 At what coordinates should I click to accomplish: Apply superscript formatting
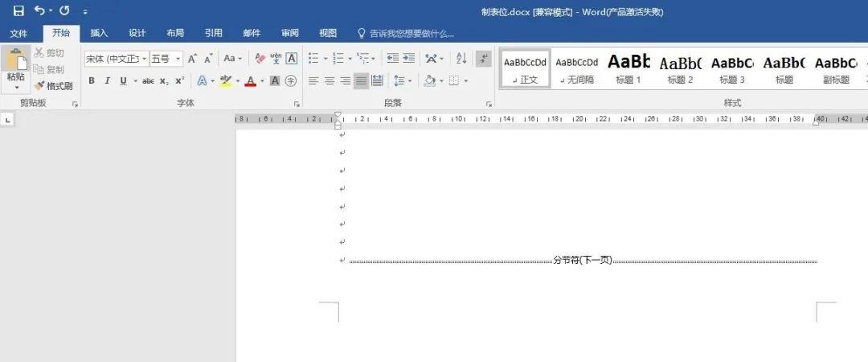pyautogui.click(x=179, y=81)
